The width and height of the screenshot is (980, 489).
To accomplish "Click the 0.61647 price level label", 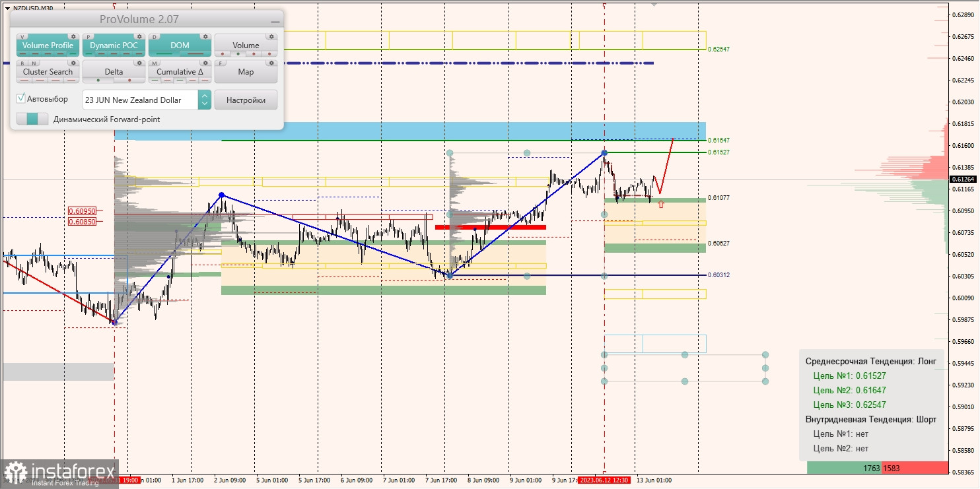I will (718, 140).
